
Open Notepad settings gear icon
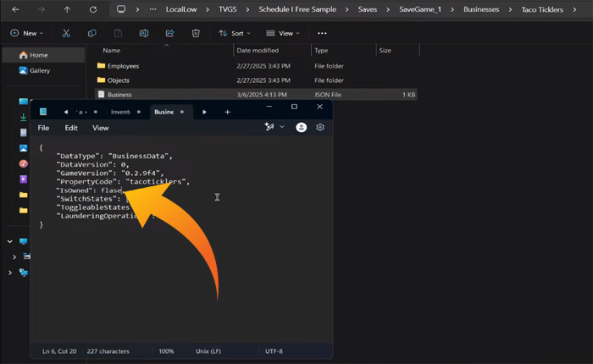click(x=321, y=127)
